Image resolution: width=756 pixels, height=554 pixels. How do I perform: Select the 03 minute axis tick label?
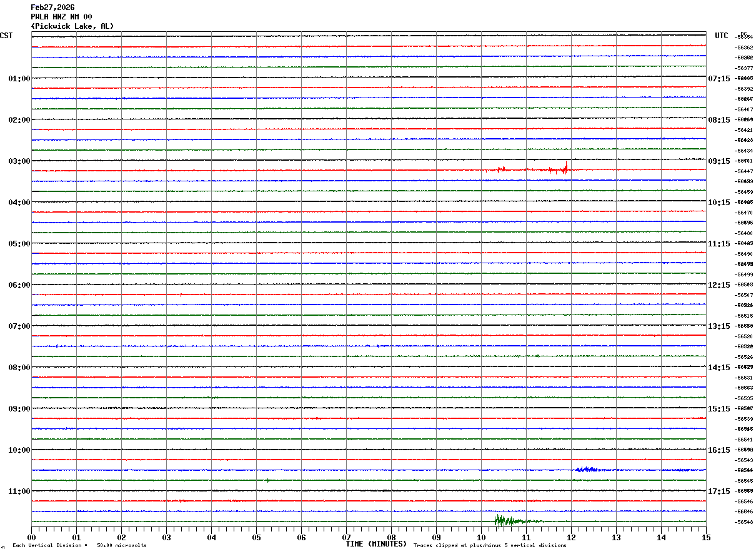click(x=166, y=537)
